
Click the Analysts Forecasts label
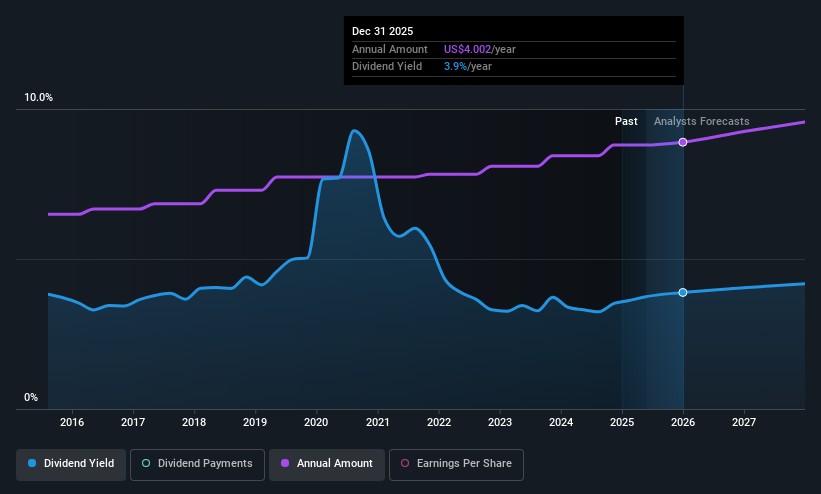point(701,121)
